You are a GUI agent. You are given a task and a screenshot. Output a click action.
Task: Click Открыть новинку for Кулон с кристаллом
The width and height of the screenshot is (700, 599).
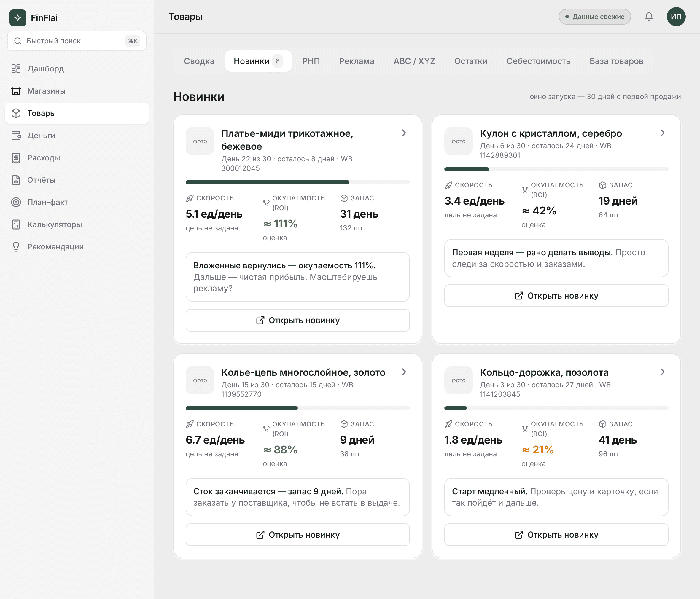coord(556,296)
